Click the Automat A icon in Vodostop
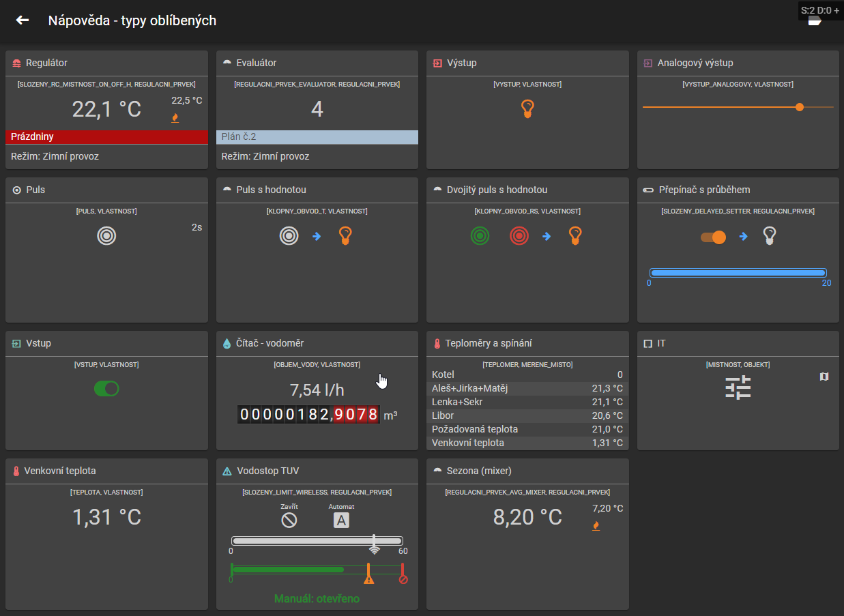 pos(341,520)
